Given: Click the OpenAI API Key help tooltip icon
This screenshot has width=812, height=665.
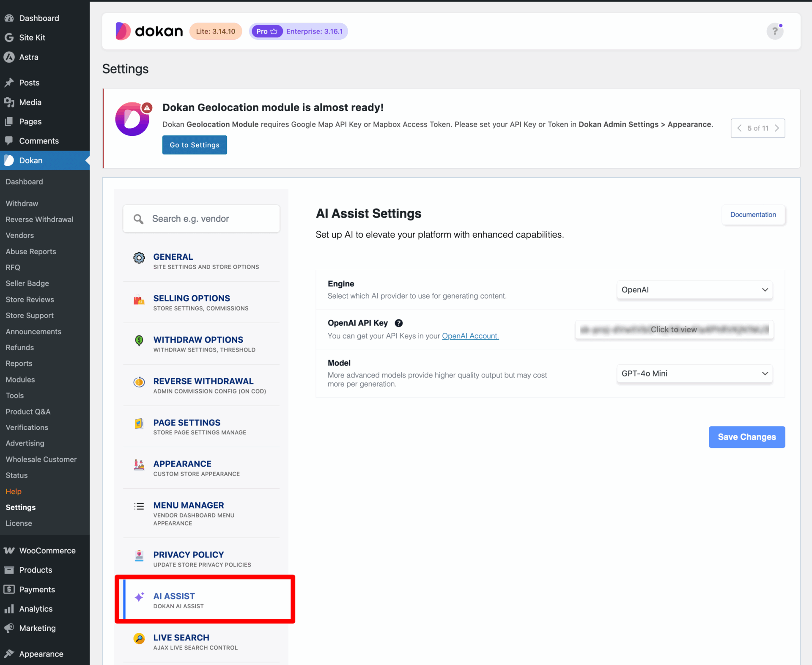Looking at the screenshot, I should pyautogui.click(x=398, y=323).
